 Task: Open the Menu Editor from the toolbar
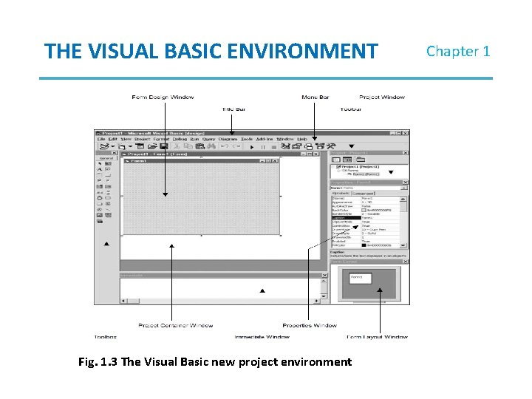pyautogui.click(x=140, y=146)
